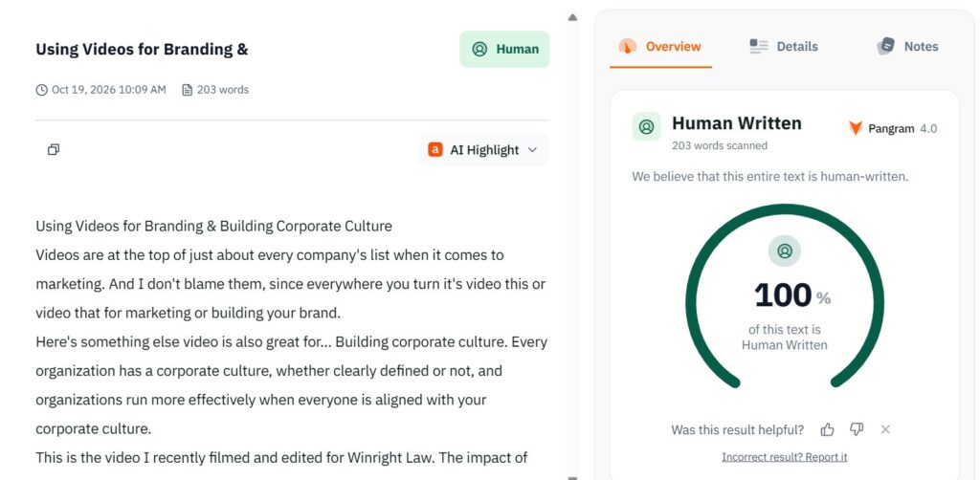Click the 'Was this result helpful?' text

(738, 430)
